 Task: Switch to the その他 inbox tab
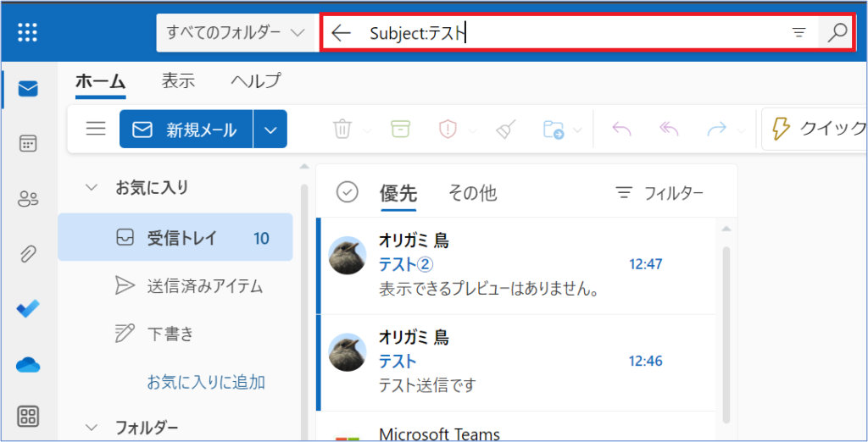(472, 193)
